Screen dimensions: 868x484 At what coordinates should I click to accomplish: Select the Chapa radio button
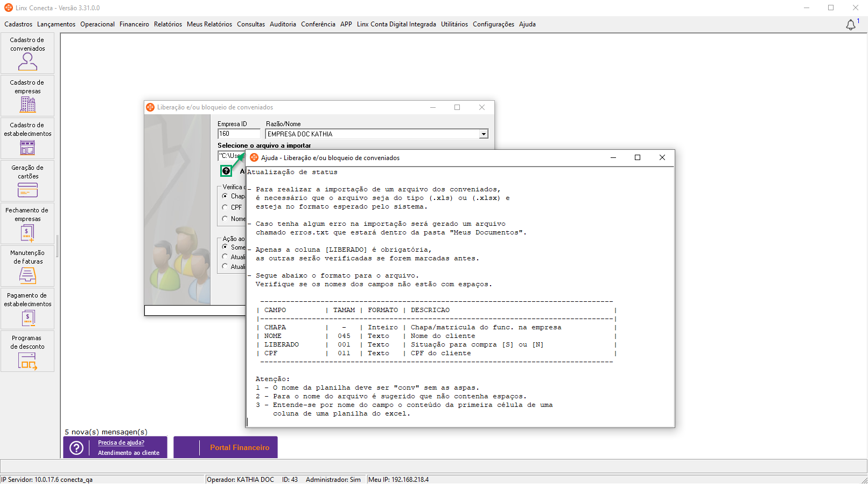pos(225,196)
